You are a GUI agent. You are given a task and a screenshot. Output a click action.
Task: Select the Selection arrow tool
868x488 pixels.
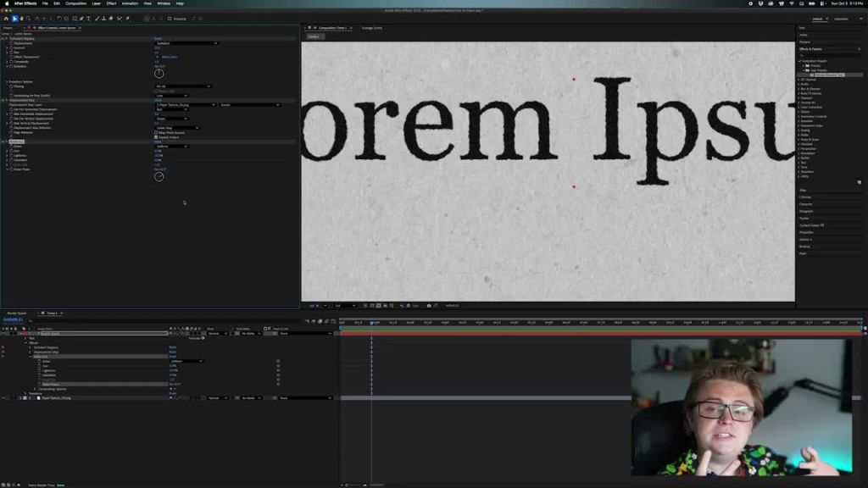15,19
